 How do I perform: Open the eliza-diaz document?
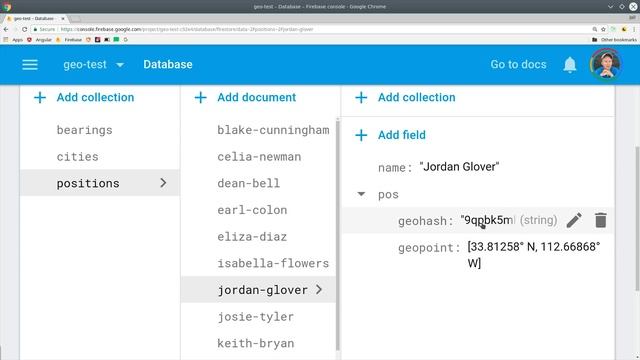[x=258, y=237]
